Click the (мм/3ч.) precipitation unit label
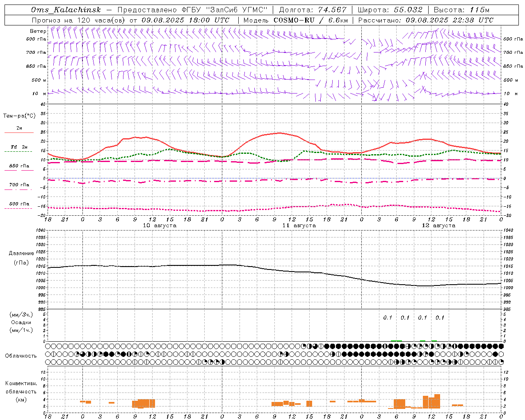 click(x=21, y=315)
